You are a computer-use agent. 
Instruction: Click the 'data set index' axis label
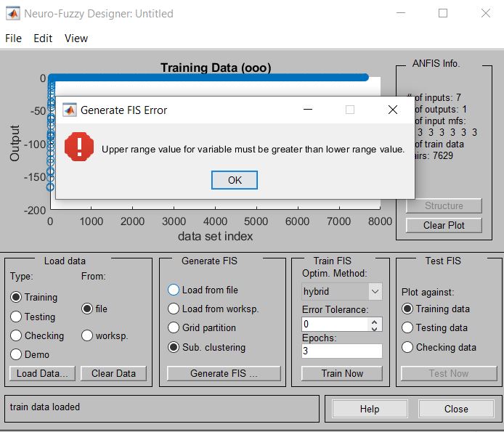[x=215, y=236]
